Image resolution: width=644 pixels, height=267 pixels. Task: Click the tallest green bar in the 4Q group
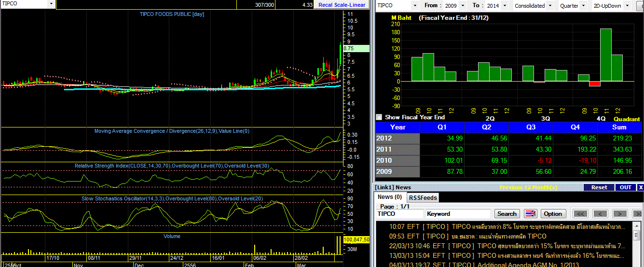point(606,55)
